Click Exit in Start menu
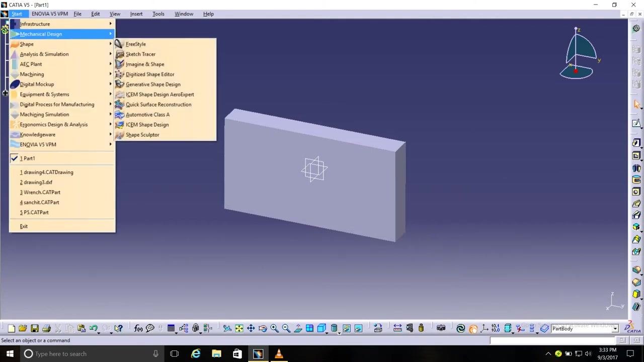 tap(62, 226)
